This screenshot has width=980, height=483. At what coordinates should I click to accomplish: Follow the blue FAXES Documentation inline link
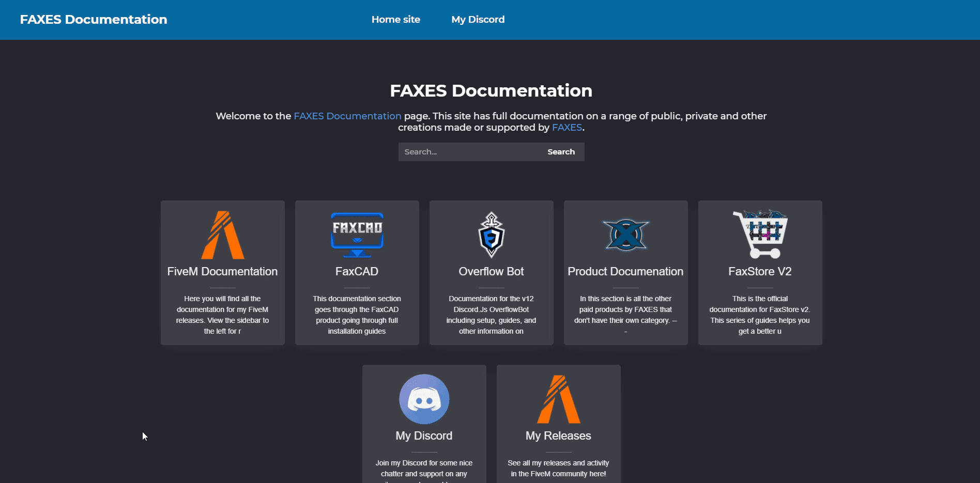(x=347, y=116)
